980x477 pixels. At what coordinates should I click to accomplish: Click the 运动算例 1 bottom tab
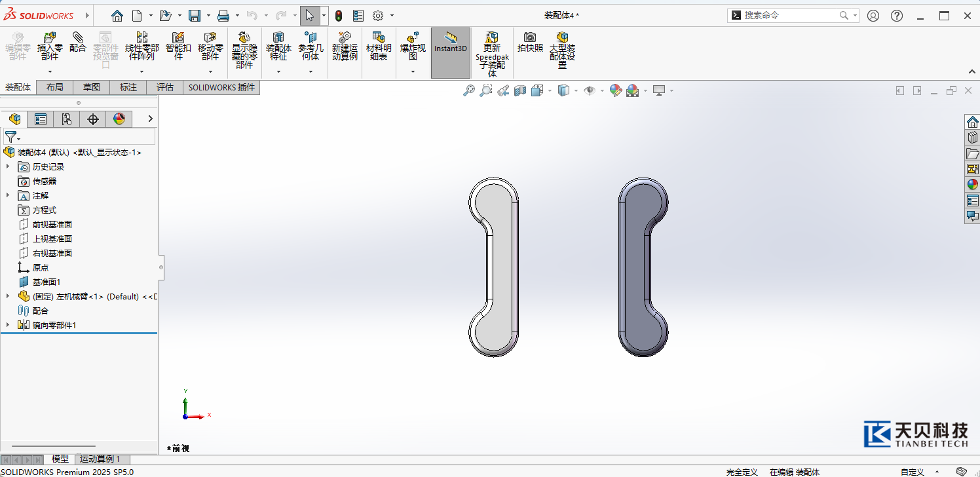click(x=100, y=459)
